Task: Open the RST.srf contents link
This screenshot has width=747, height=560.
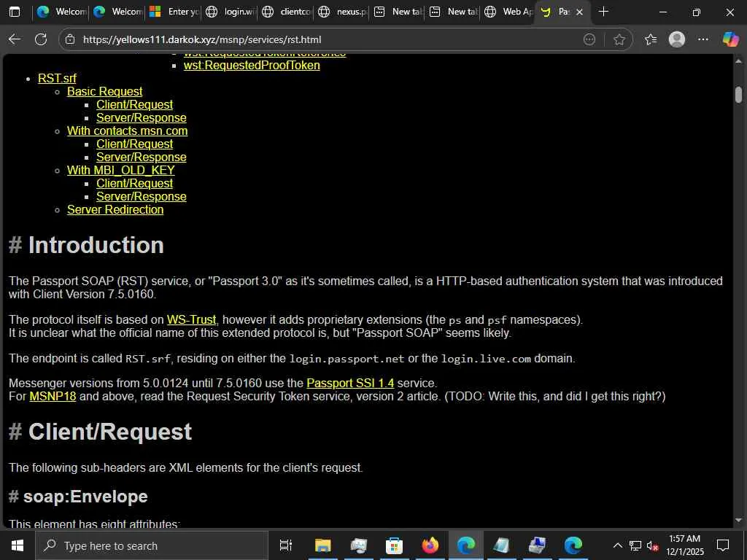Action: tap(57, 78)
